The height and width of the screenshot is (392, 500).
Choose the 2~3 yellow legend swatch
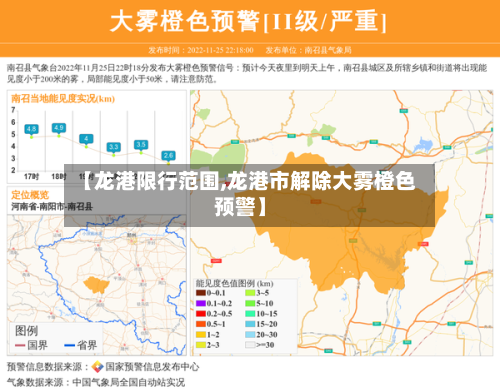coord(201,345)
